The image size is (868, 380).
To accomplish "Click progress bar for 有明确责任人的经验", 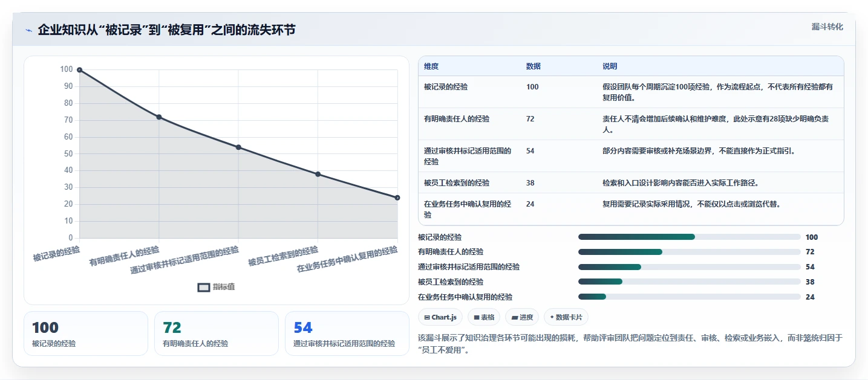I will 690,252.
